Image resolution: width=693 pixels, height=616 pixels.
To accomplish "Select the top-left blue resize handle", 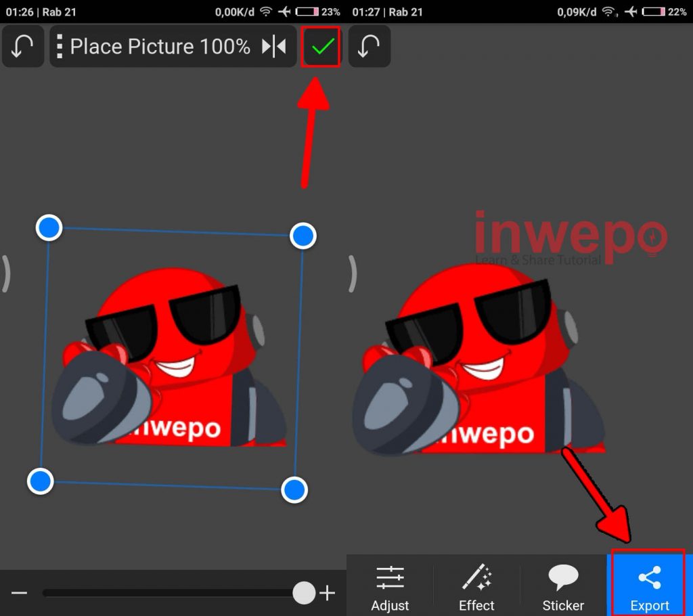I will point(49,227).
